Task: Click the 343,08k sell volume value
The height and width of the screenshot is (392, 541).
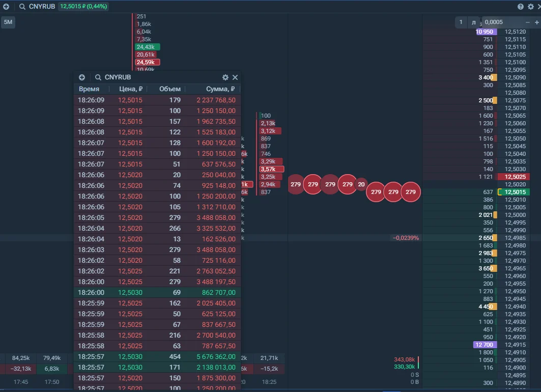Action: [405, 359]
